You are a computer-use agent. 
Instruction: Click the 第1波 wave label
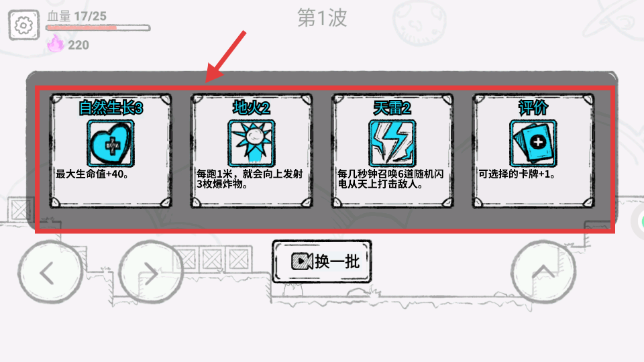tap(322, 18)
